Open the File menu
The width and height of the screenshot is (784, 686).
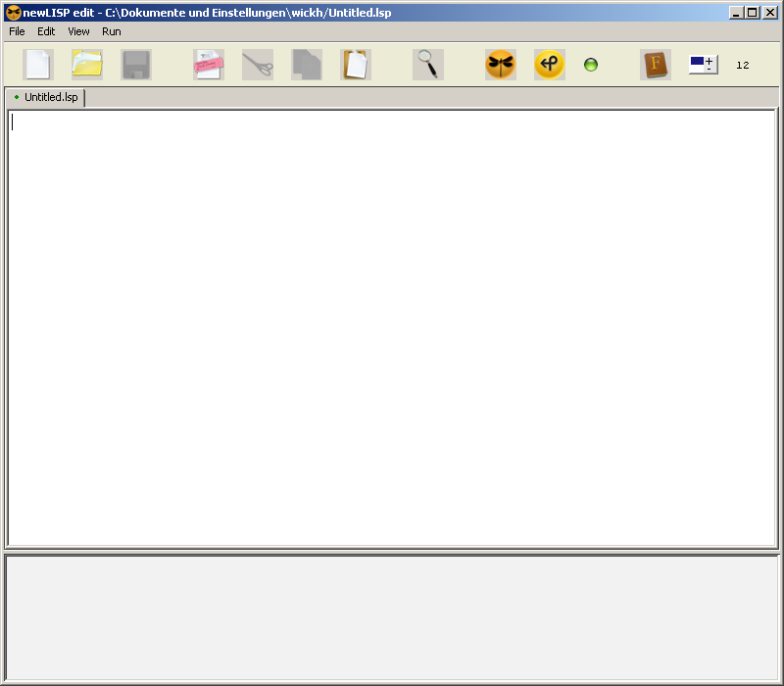click(x=17, y=31)
